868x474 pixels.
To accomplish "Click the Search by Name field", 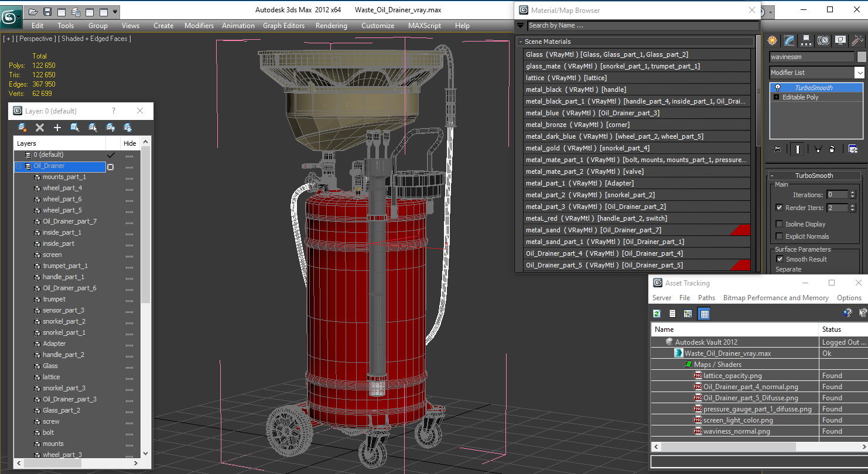I will point(643,25).
